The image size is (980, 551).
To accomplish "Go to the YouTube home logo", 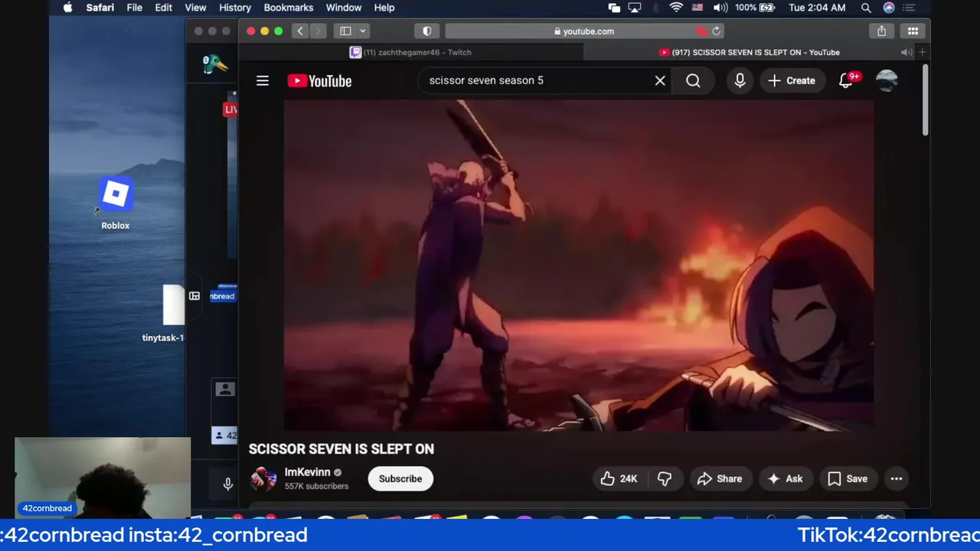I will tap(319, 80).
